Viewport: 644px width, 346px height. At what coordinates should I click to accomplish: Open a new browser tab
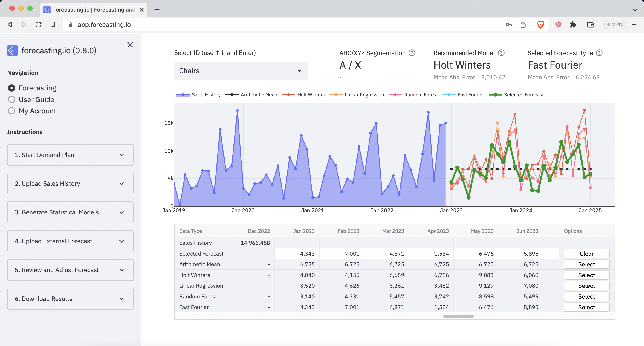[157, 10]
